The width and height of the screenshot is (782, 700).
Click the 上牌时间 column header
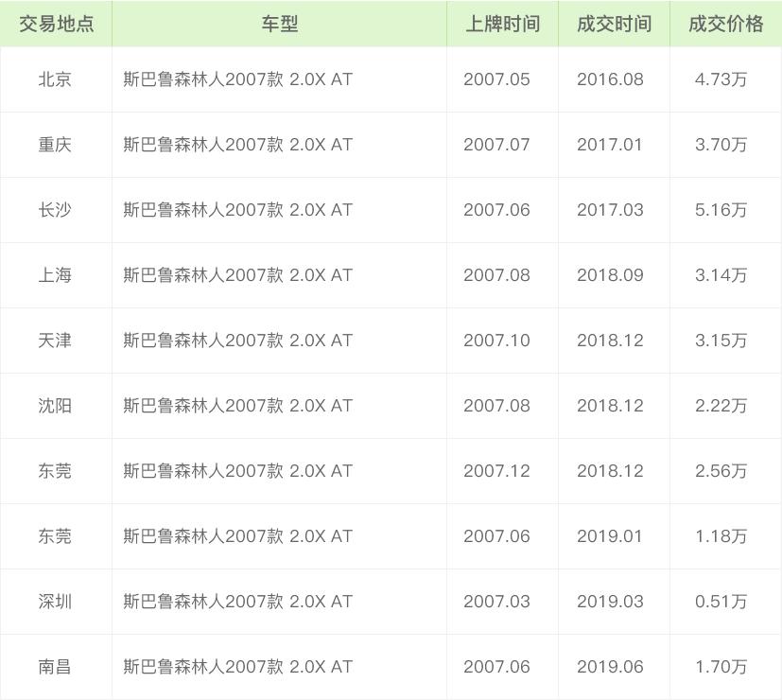pos(502,24)
